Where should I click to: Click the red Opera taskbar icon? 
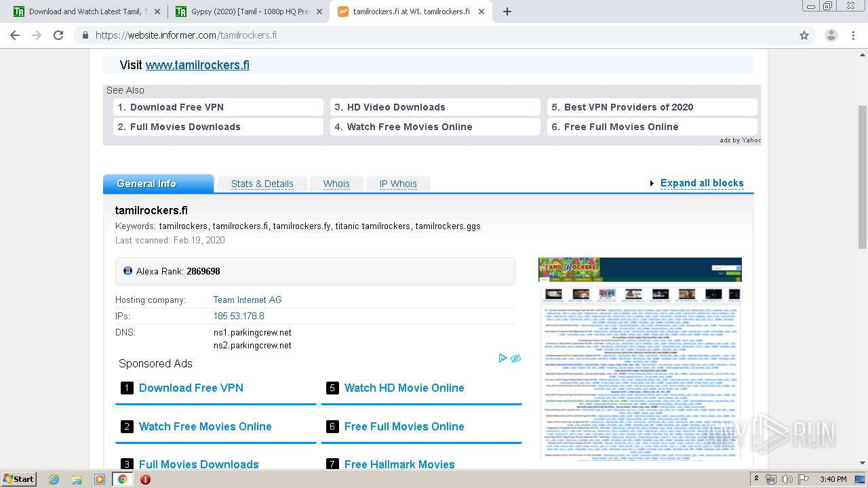[x=145, y=479]
